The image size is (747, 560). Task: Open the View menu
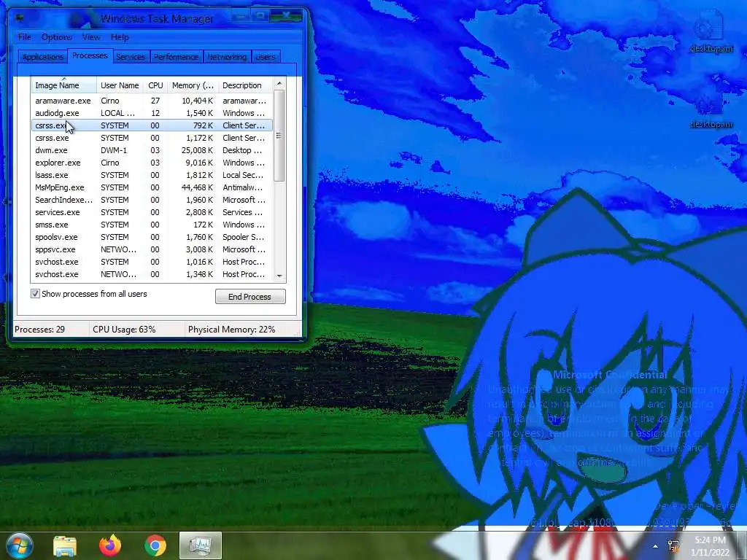point(91,37)
